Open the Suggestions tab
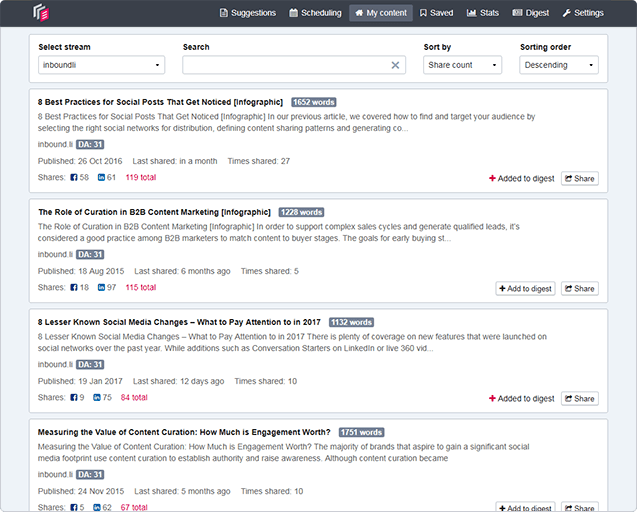 (247, 13)
